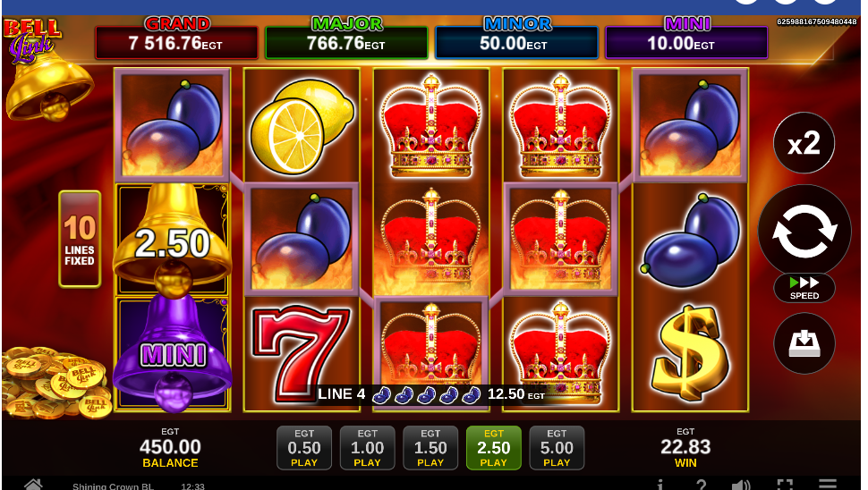This screenshot has height=490, width=868.
Task: Go to the home lobby icon
Action: [33, 485]
